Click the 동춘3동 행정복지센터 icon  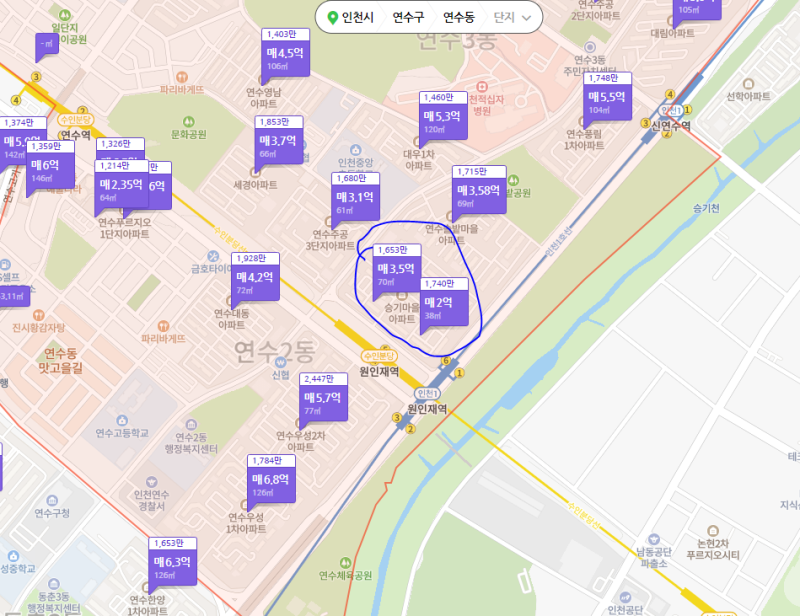click(x=54, y=584)
